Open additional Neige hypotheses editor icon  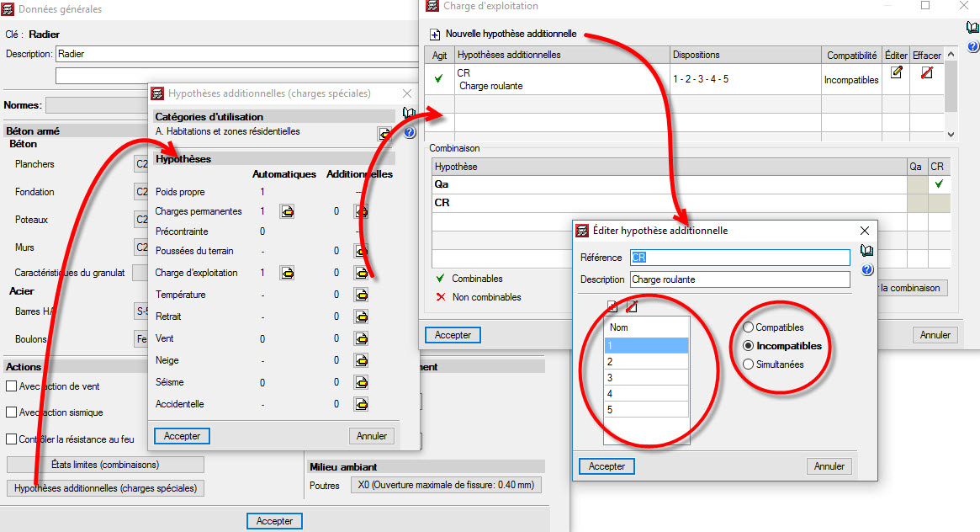[x=361, y=360]
